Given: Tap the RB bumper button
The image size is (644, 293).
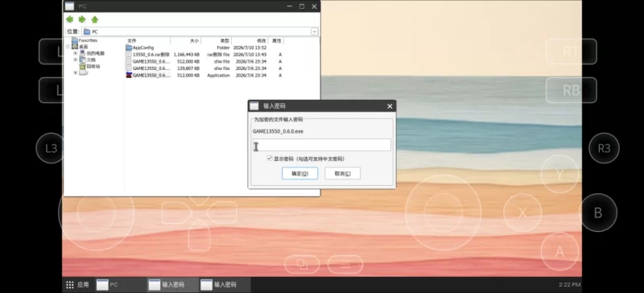Looking at the screenshot, I should coord(571,90).
